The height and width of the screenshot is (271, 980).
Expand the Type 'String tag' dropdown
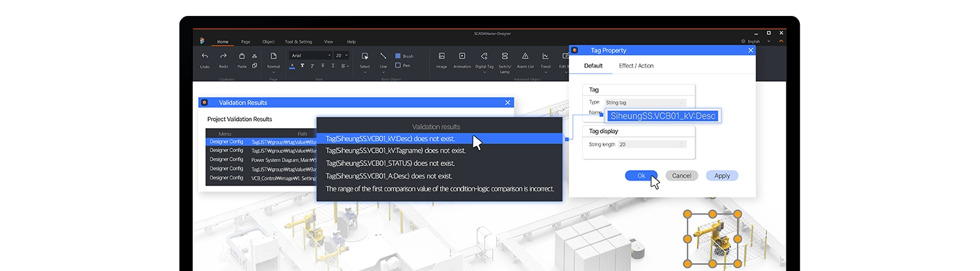click(x=644, y=103)
